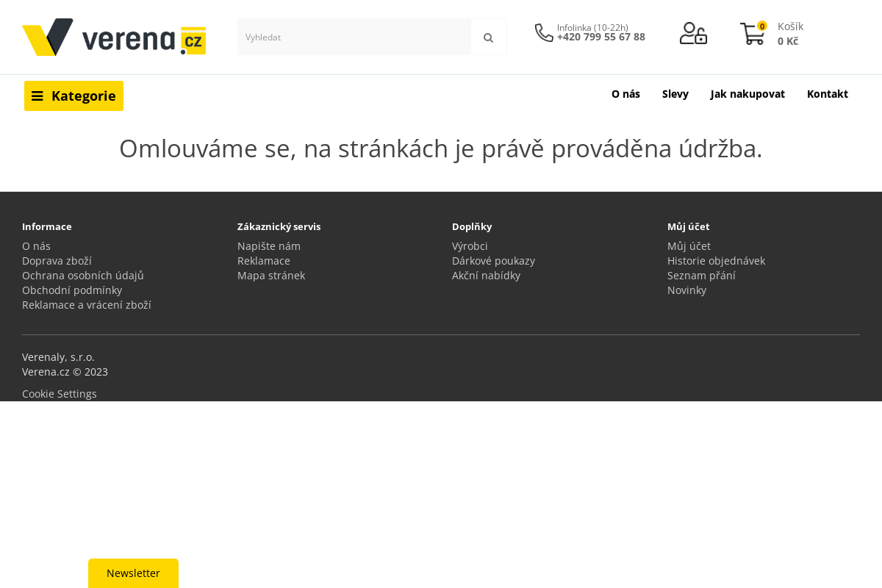Call the infoline phone number
This screenshot has height=588, width=882.
pos(600,37)
